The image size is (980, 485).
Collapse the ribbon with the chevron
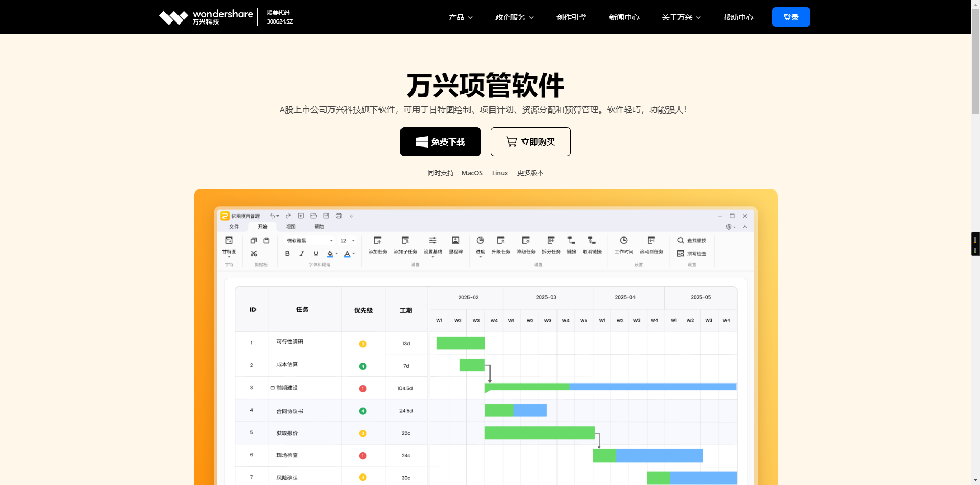pos(745,227)
